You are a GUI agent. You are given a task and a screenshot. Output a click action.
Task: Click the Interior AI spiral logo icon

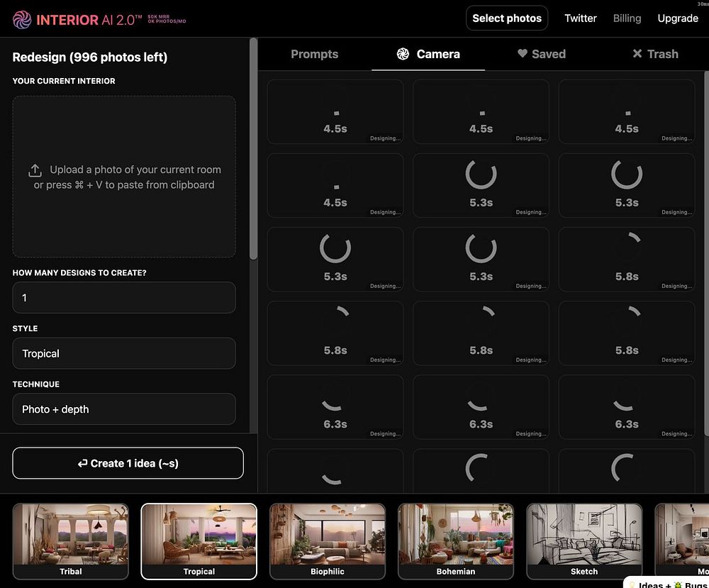[22, 19]
